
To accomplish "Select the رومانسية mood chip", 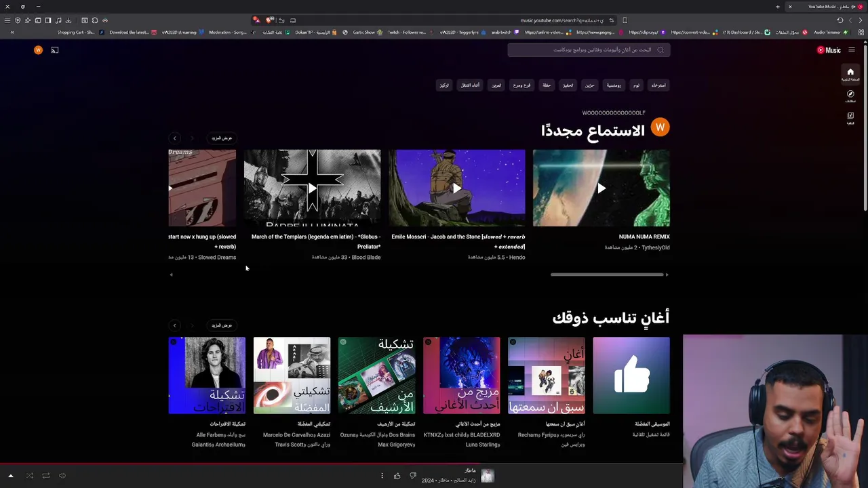I will pos(614,85).
